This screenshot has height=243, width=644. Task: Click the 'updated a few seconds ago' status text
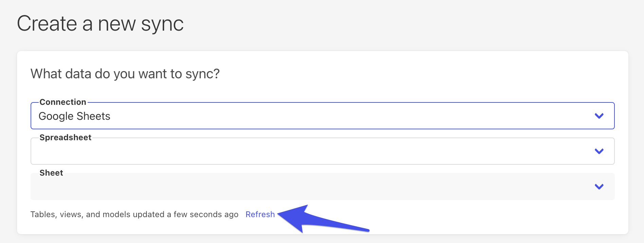[x=134, y=214]
